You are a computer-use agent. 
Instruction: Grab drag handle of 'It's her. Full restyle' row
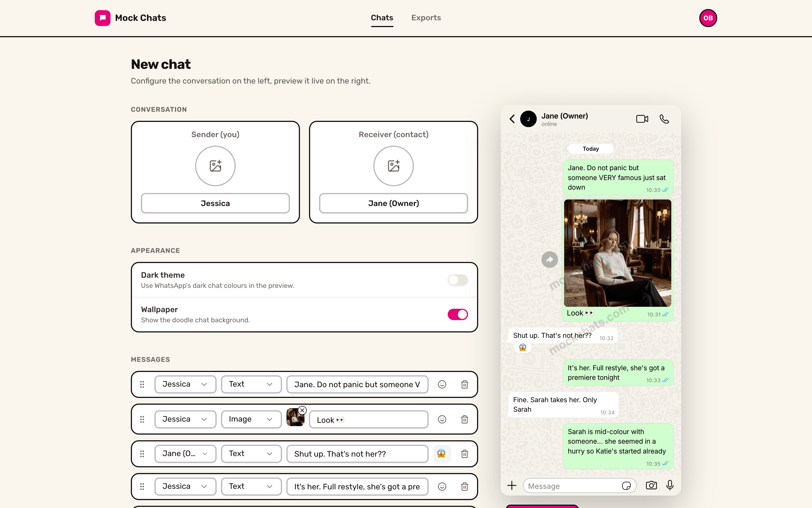click(x=142, y=487)
